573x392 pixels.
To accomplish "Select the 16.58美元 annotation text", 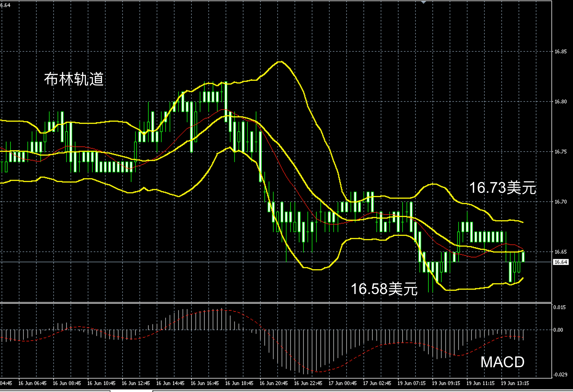I will 384,289.
